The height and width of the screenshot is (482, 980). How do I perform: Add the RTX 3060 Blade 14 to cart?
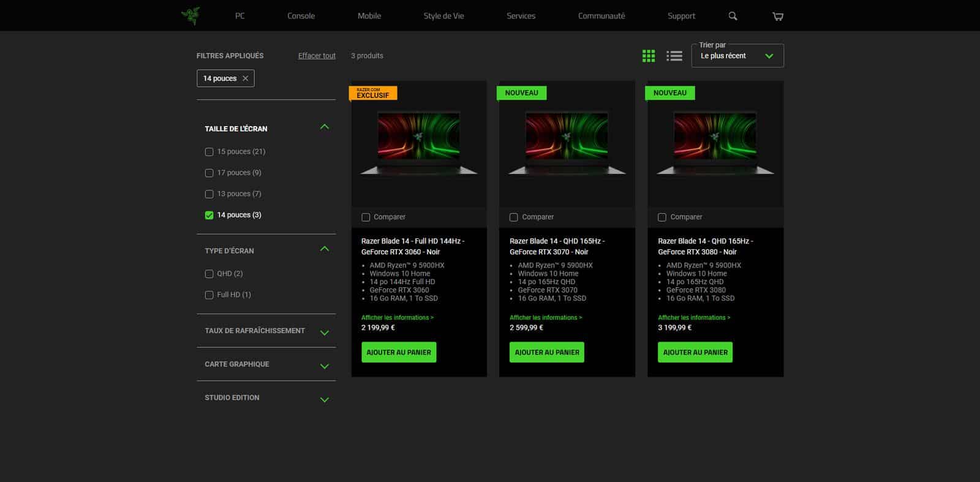(399, 352)
